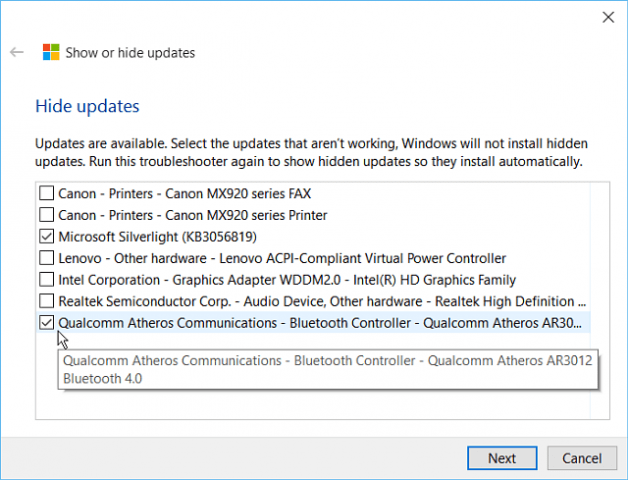Viewport: 628px width, 480px height.
Task: Click the Next button
Action: 502,458
